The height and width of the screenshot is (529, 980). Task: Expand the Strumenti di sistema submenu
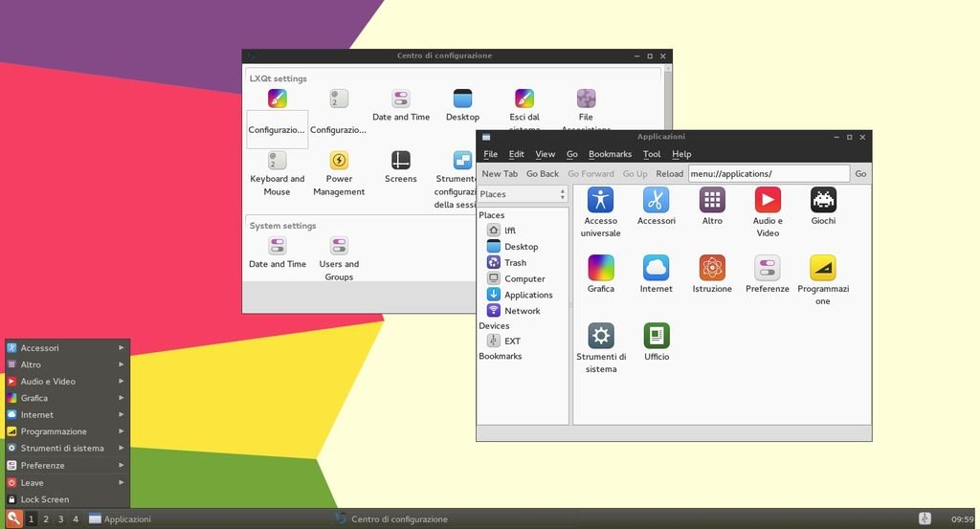coord(67,449)
